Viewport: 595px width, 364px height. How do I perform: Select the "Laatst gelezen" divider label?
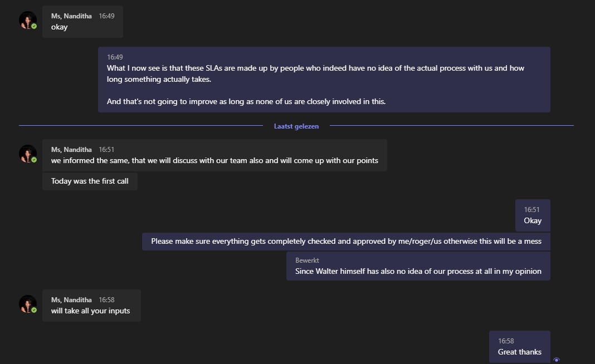(x=296, y=126)
